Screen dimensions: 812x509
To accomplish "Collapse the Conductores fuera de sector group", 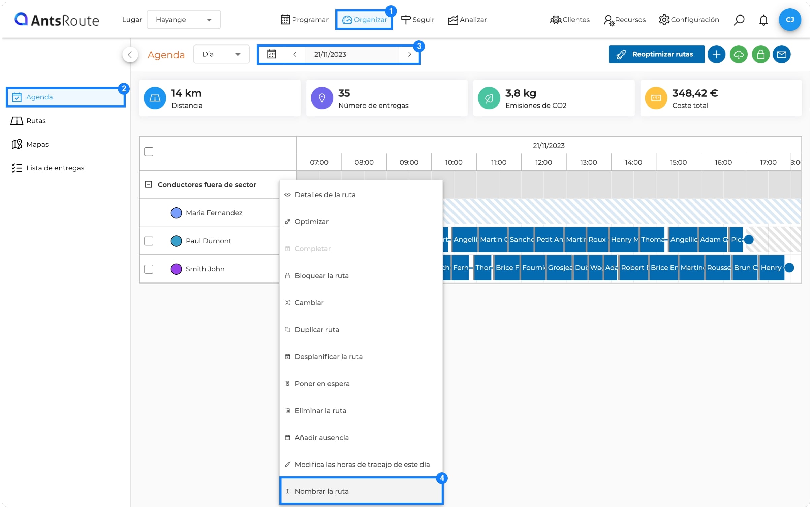I will [x=148, y=184].
